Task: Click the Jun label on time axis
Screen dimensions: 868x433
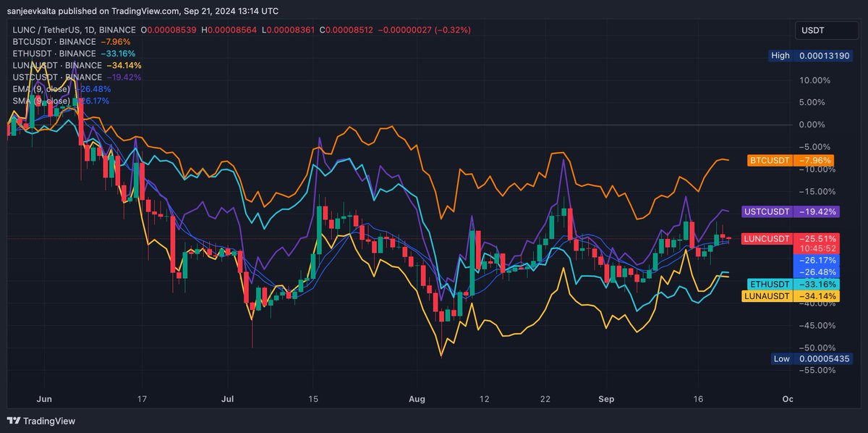Action: [x=43, y=399]
